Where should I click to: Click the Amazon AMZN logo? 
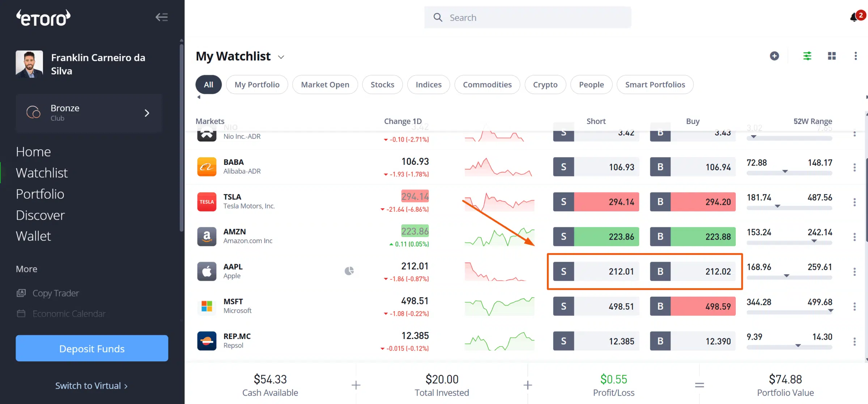(x=207, y=236)
